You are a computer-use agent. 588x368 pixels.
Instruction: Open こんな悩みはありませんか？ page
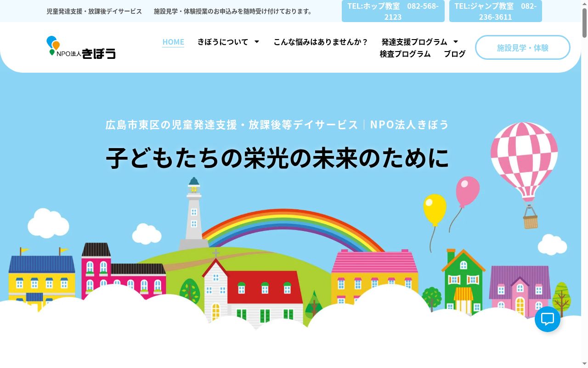[x=321, y=42]
